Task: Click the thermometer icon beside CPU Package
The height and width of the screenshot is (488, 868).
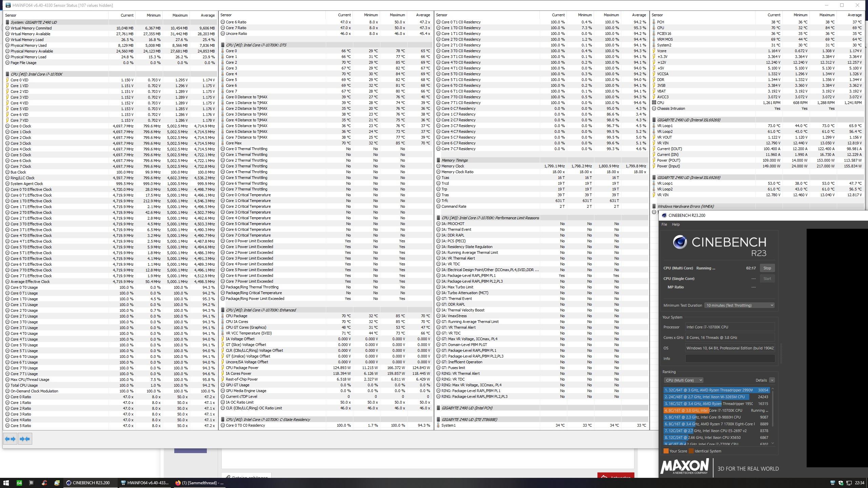Action: click(x=223, y=316)
